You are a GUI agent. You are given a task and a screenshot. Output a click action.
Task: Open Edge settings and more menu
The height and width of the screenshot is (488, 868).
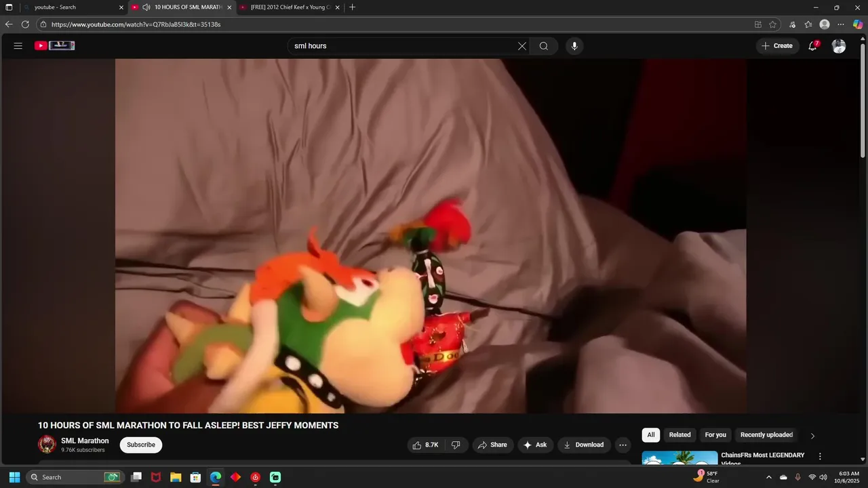841,24
